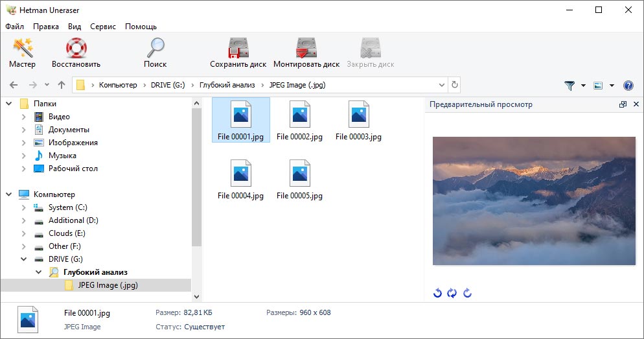
Task: Close the Предварительный просмотр panel
Action: click(636, 104)
